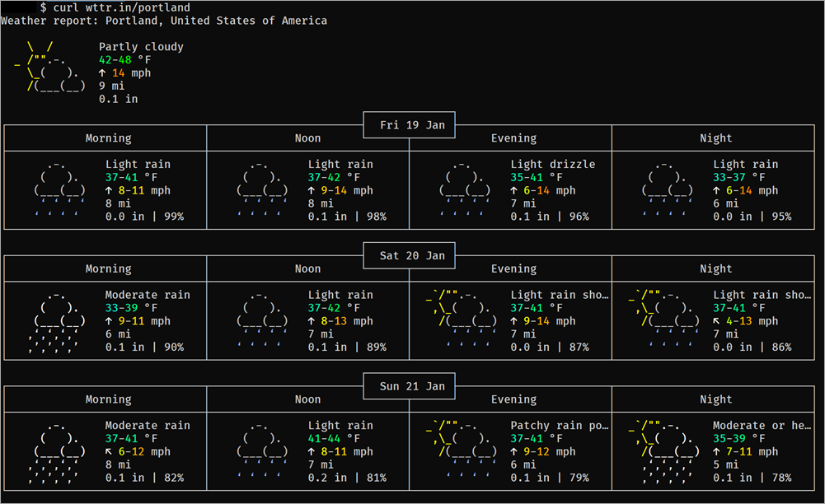Click Sunday Night visibility '5 mi'
Screen dimensions: 825x504
pos(725,464)
